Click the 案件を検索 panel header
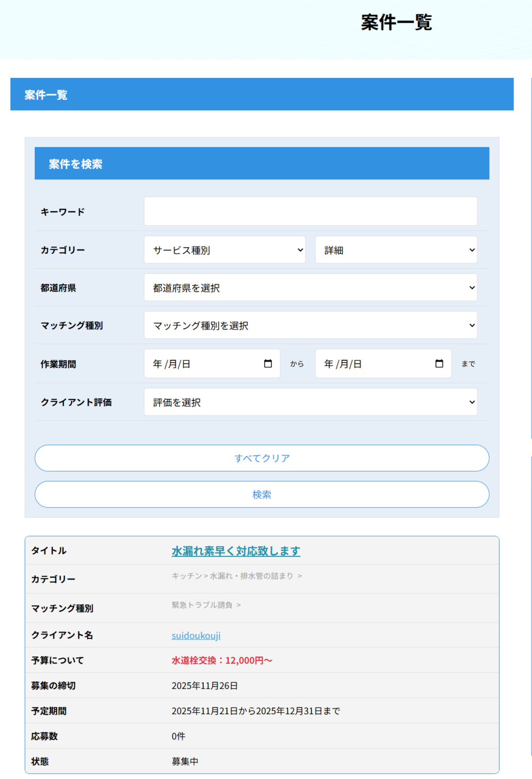Image resolution: width=532 pixels, height=779 pixels. pyautogui.click(x=261, y=164)
